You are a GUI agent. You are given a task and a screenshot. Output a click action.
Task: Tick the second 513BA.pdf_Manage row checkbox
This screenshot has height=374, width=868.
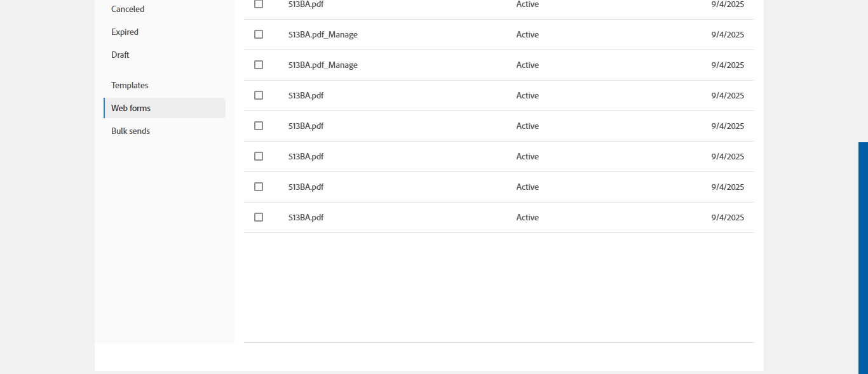259,65
